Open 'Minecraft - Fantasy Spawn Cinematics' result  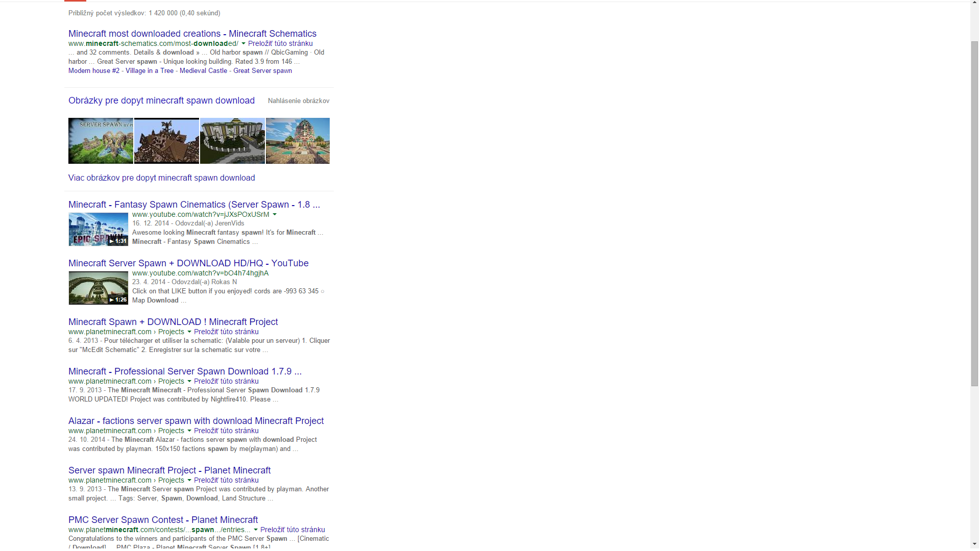[194, 205]
